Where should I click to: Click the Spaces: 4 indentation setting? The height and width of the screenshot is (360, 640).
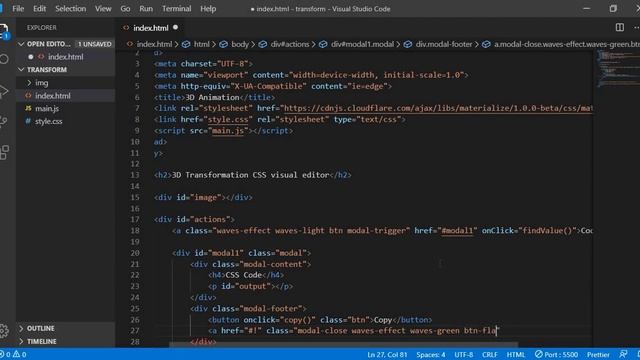tap(431, 354)
